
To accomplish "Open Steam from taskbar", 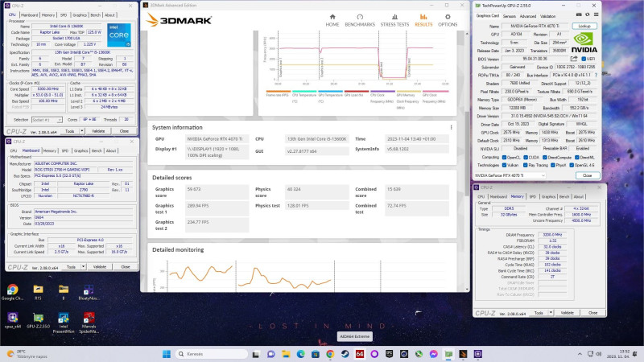I will (x=345, y=354).
